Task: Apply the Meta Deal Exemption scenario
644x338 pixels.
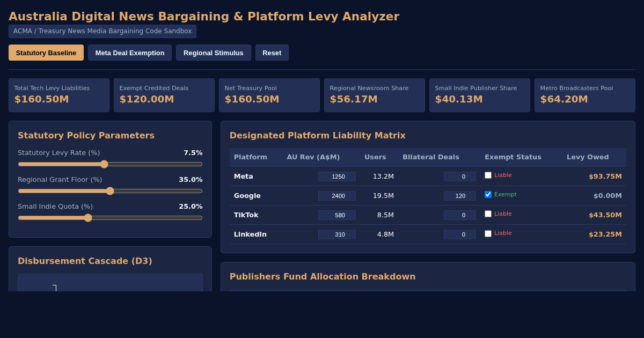Action: 130,53
